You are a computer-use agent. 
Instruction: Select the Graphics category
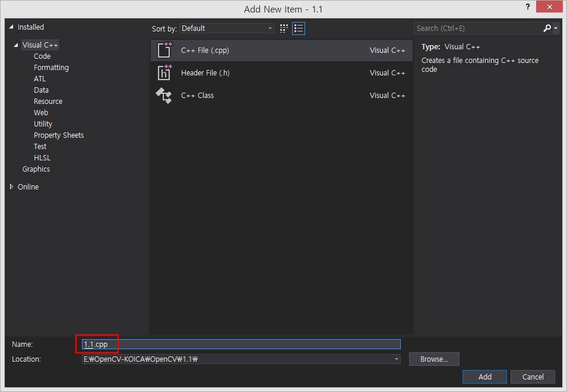pyautogui.click(x=36, y=169)
